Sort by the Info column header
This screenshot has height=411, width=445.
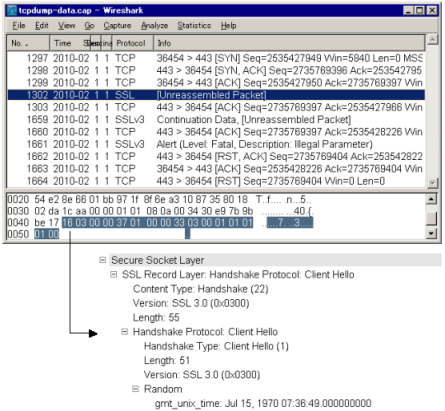(x=289, y=43)
